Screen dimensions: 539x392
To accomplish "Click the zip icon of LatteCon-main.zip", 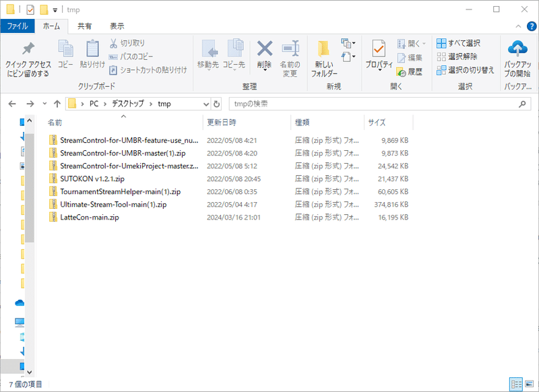I will (53, 217).
